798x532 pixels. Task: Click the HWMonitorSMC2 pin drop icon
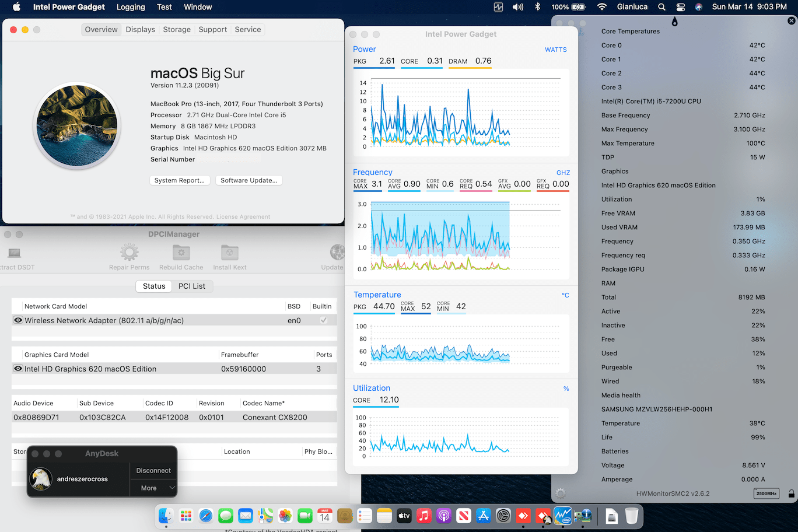[675, 22]
